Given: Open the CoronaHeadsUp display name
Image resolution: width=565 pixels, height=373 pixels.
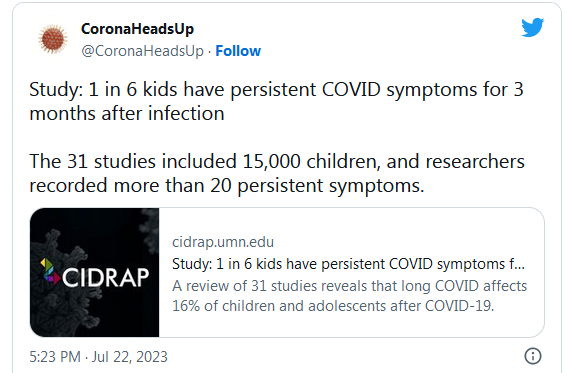Looking at the screenshot, I should pos(137,29).
